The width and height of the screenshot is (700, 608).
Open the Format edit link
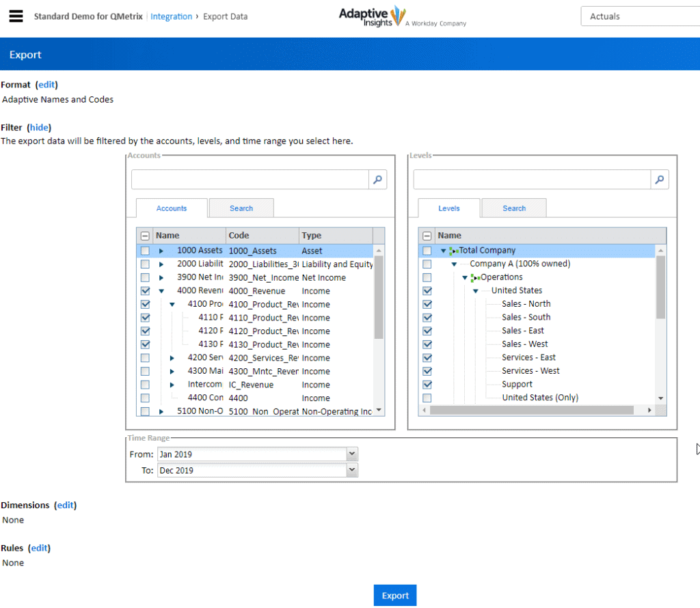(x=46, y=84)
